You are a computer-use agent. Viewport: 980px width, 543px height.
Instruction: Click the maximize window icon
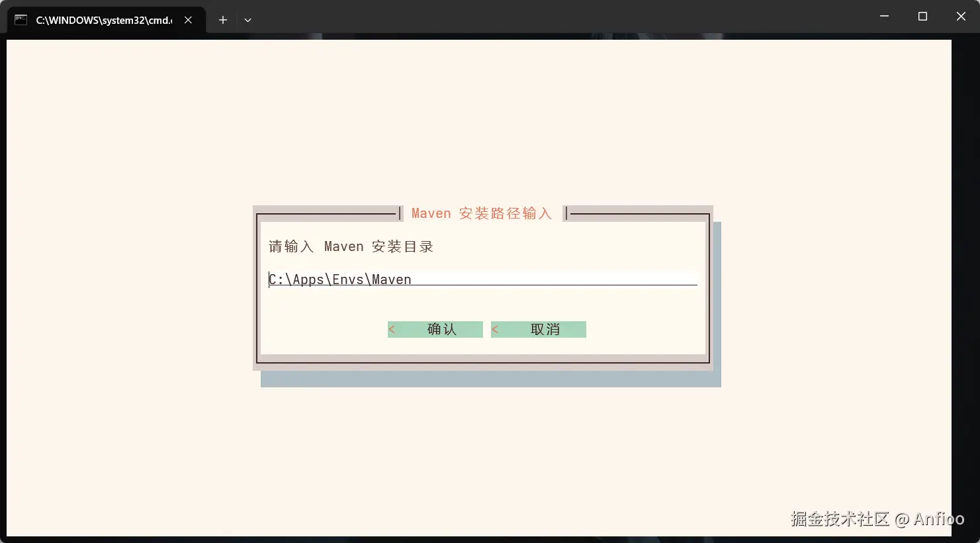[922, 16]
